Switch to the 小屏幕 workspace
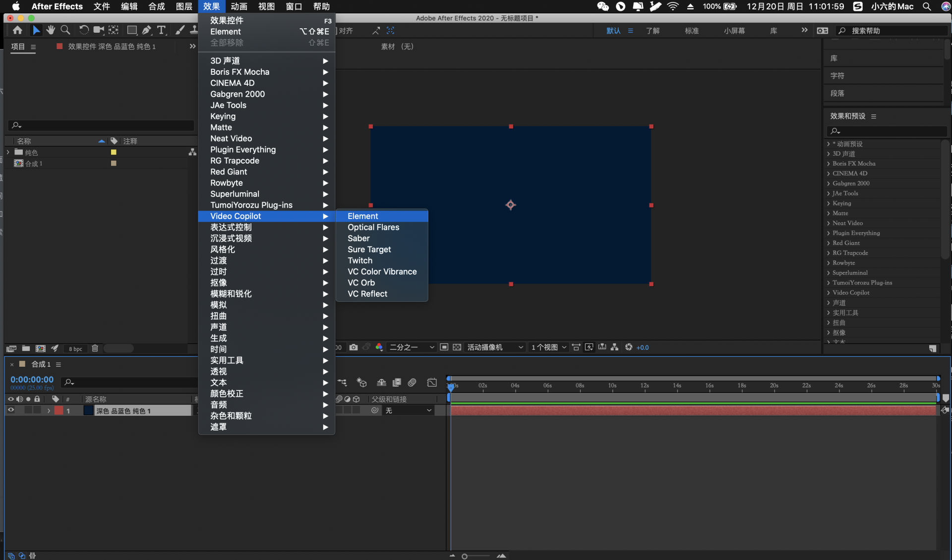The width and height of the screenshot is (952, 560). pyautogui.click(x=734, y=31)
